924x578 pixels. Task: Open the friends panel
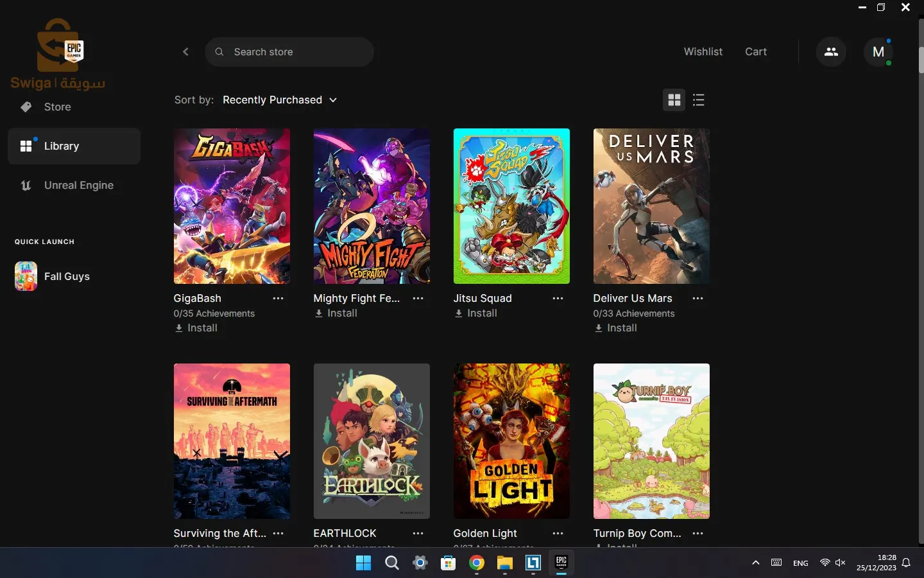[830, 51]
